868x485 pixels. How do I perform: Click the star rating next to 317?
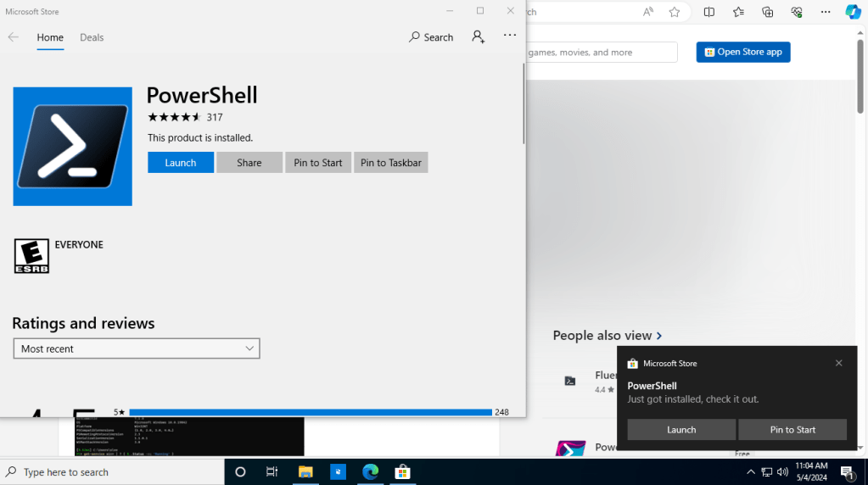pyautogui.click(x=174, y=117)
